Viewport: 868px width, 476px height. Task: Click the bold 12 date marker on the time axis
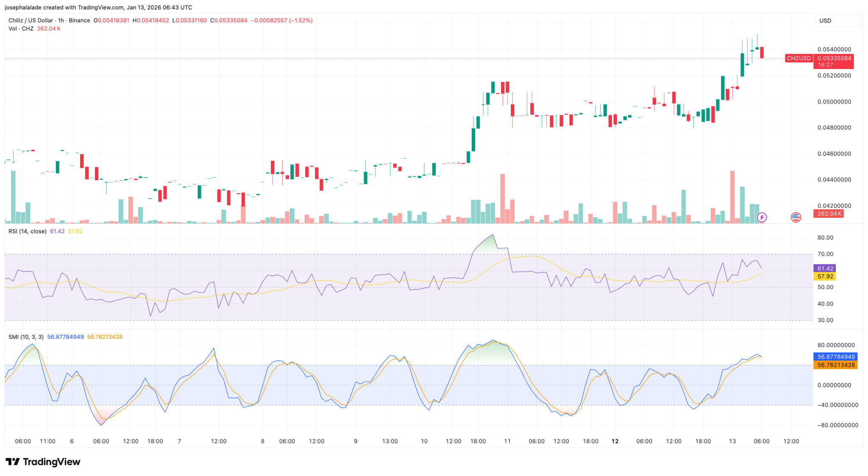[615, 441]
